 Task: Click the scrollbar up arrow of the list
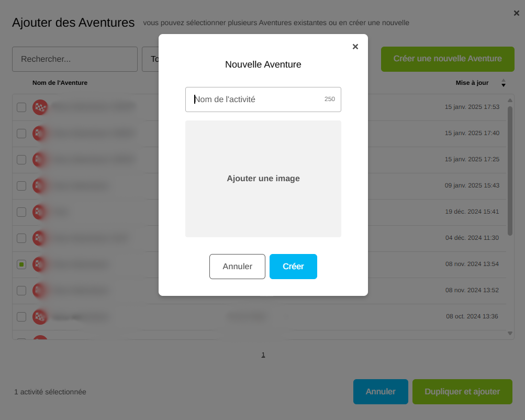coord(510,100)
